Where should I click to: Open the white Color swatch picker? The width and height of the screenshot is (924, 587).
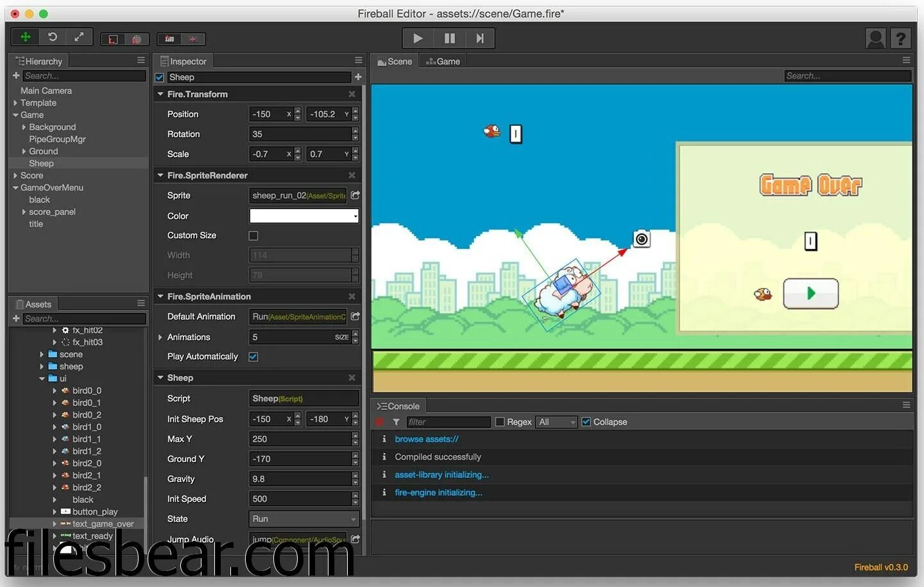tap(304, 216)
